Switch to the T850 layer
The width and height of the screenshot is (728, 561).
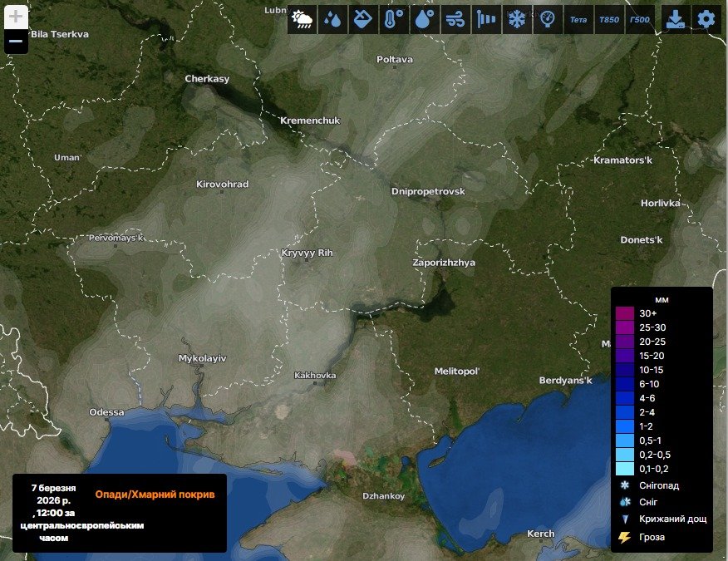609,18
